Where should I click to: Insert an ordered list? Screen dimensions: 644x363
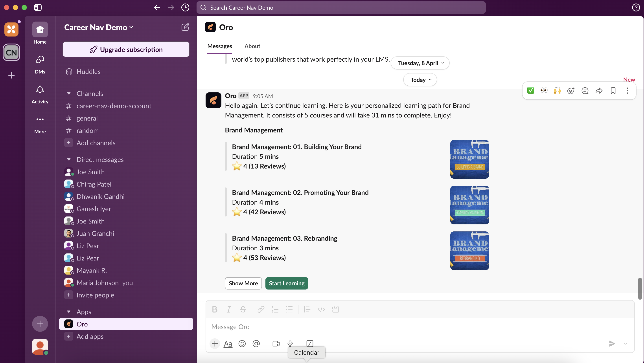(275, 309)
